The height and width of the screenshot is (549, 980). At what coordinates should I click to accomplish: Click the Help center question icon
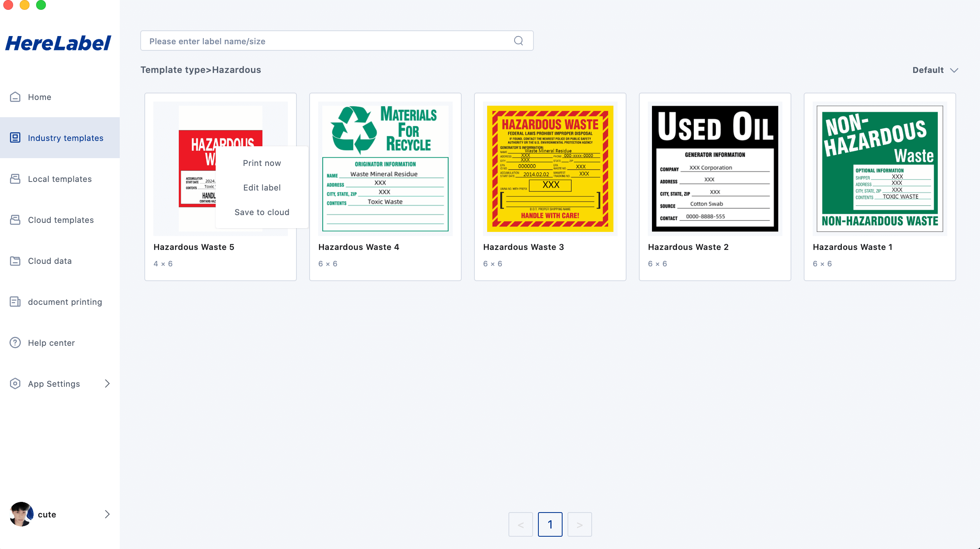point(15,343)
